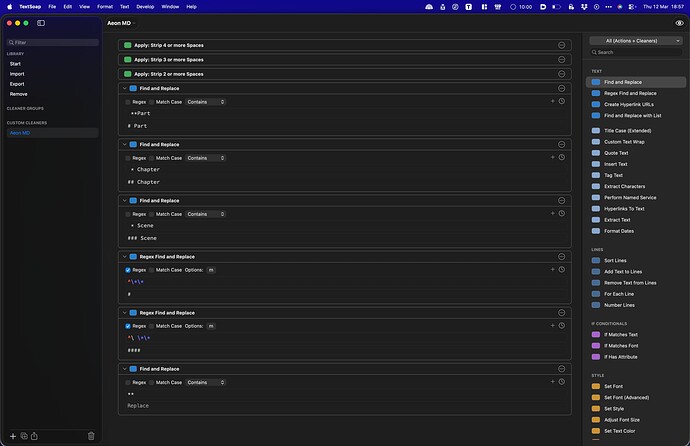Open the Edit menu
This screenshot has height=446, width=690.
[x=67, y=7]
